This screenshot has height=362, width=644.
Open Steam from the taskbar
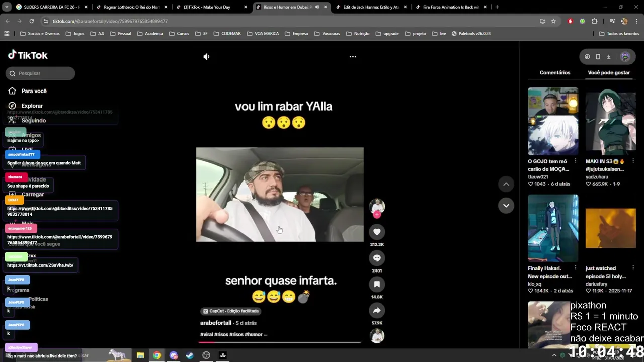click(190, 355)
